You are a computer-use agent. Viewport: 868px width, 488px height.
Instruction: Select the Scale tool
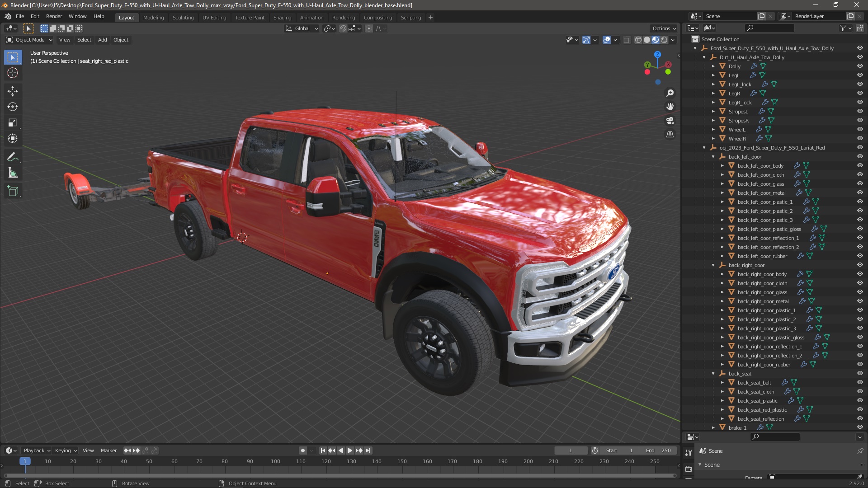(x=13, y=123)
